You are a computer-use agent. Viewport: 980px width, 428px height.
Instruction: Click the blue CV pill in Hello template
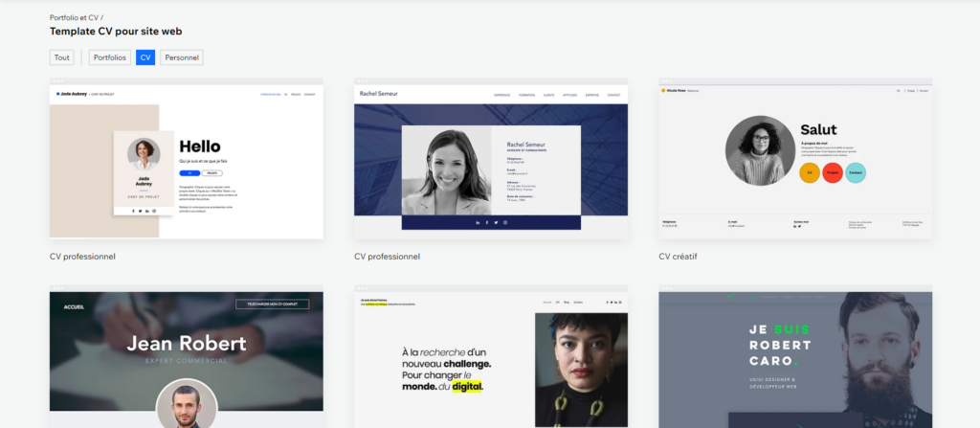point(189,173)
